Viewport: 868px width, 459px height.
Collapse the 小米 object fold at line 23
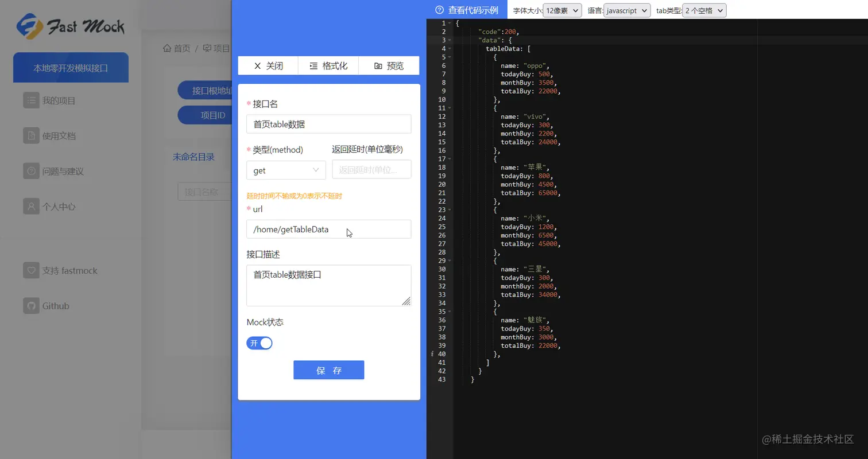450,209
